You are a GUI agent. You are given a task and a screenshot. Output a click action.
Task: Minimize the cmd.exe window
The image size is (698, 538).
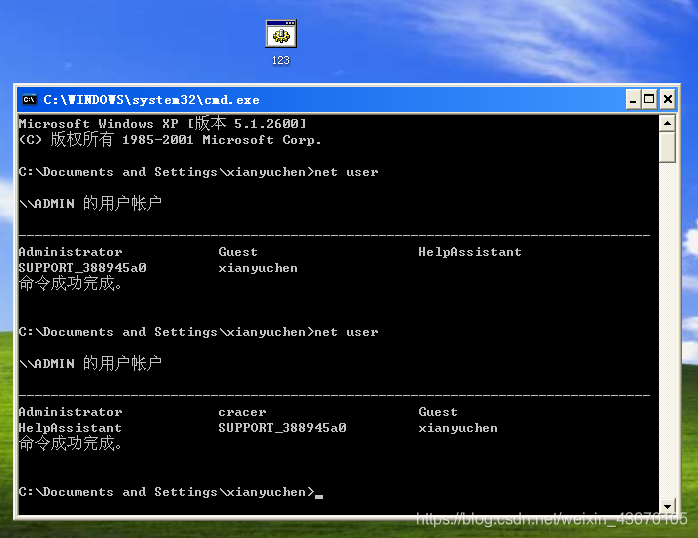633,99
